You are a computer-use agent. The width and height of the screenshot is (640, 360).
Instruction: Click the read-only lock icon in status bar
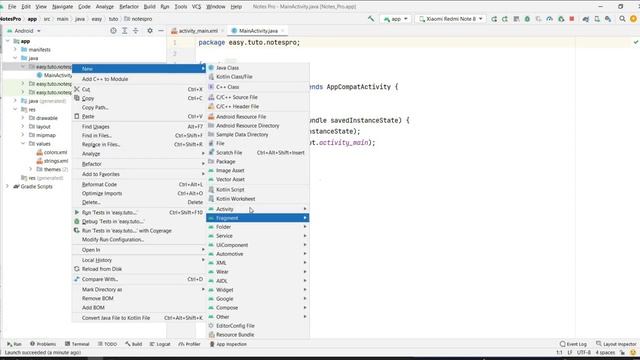pos(622,352)
